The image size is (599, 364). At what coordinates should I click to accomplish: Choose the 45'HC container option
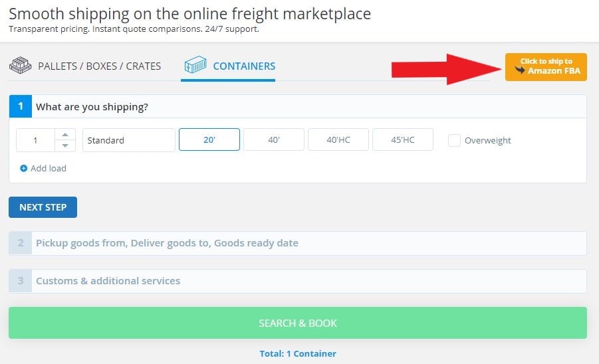403,139
